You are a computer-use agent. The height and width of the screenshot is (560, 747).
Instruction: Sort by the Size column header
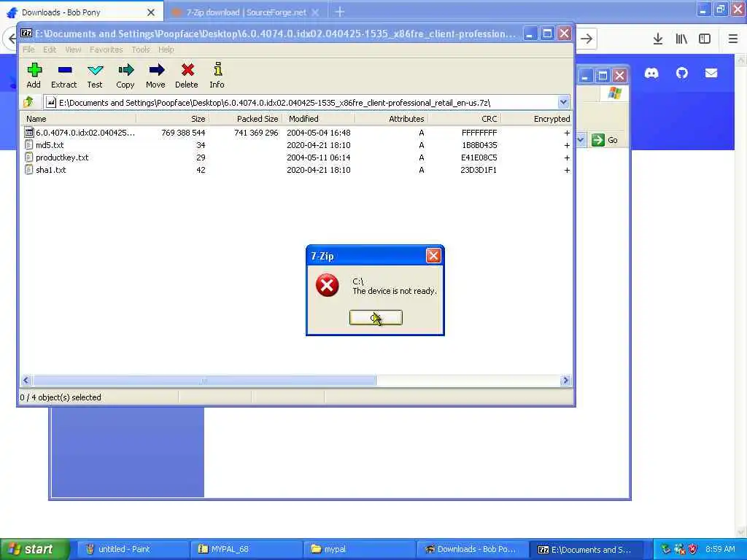tap(172, 119)
